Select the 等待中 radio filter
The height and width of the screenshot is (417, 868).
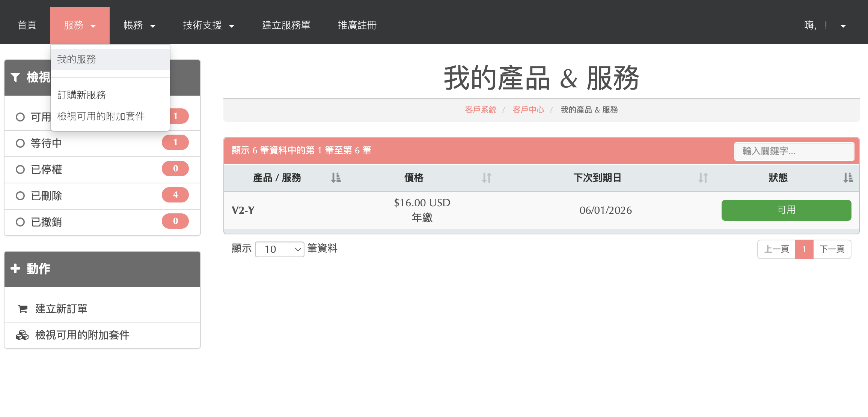pos(20,143)
